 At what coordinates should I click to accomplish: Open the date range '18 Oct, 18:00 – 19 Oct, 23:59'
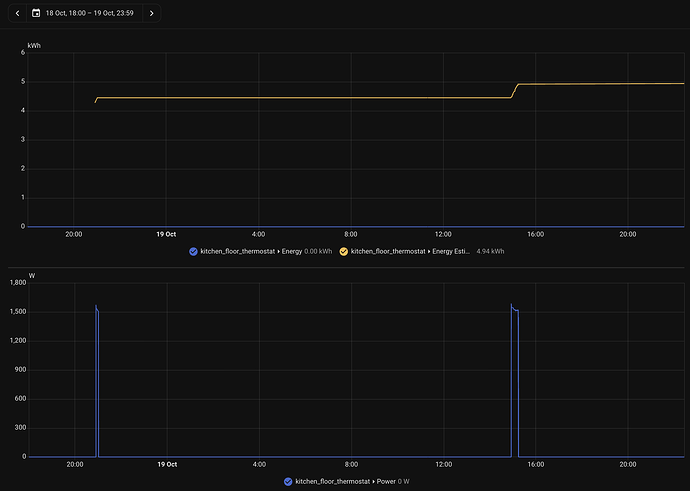(x=89, y=13)
